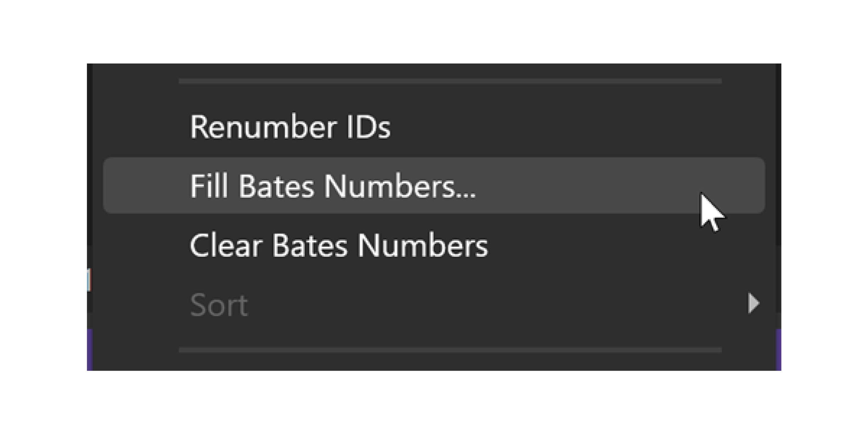Click Renumber IDs in the context menu
Image resolution: width=868 pixels, height=434 pixels.
(x=290, y=127)
